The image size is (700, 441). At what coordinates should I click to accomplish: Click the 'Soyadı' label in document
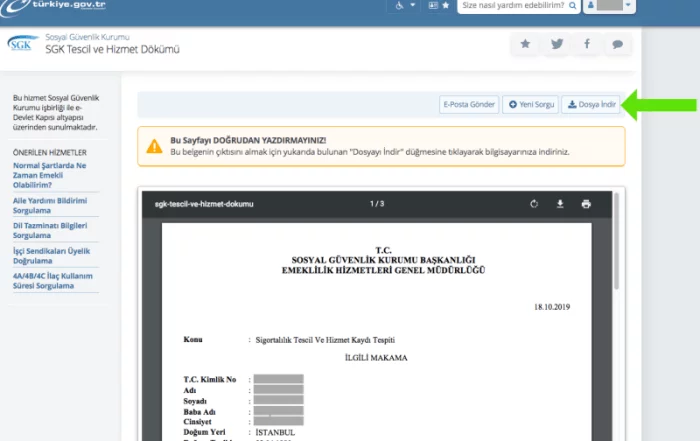coord(195,401)
